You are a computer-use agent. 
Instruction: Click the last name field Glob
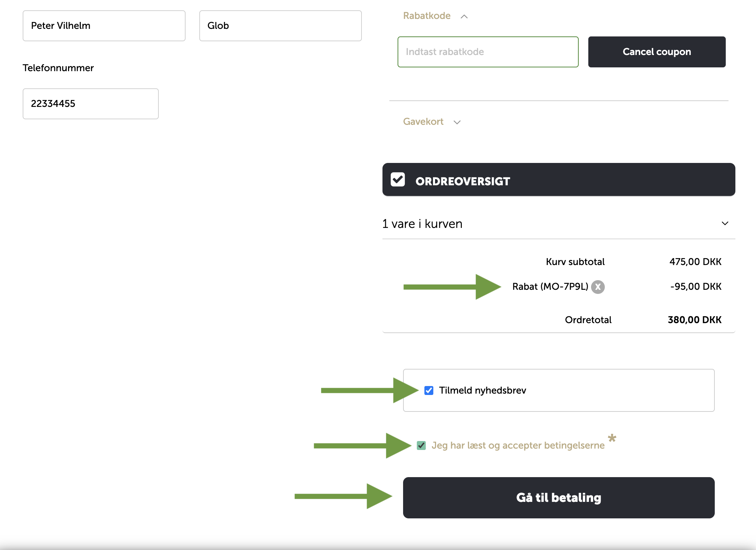coord(280,26)
